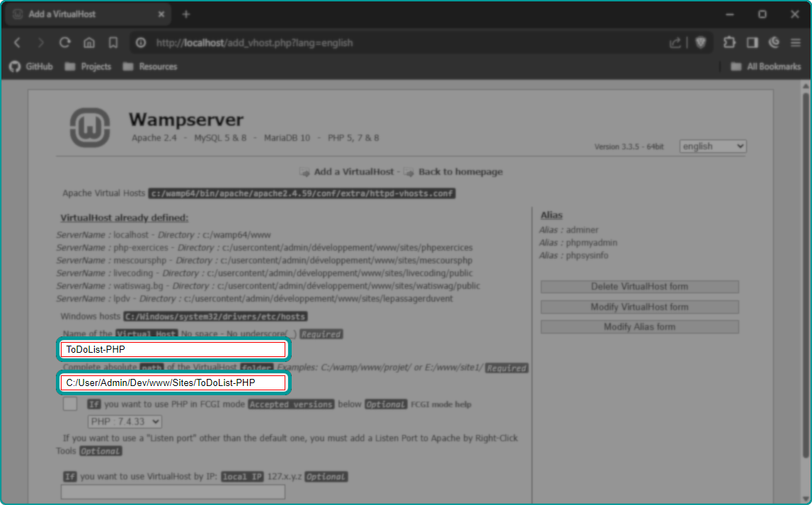Open Brave shields lion icon

[701, 43]
